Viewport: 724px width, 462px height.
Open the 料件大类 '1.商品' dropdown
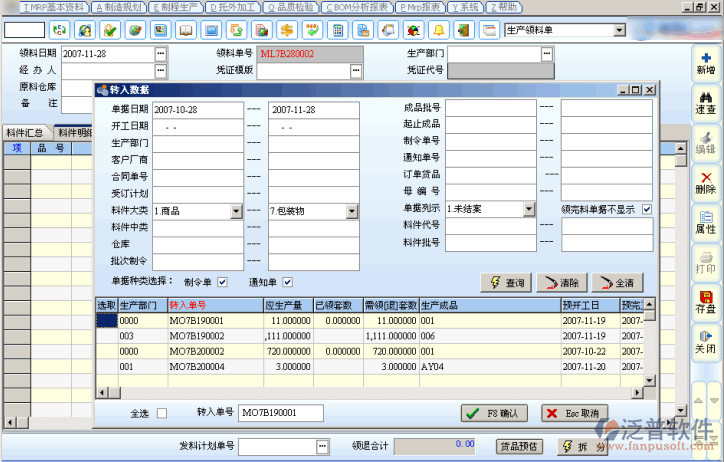236,211
